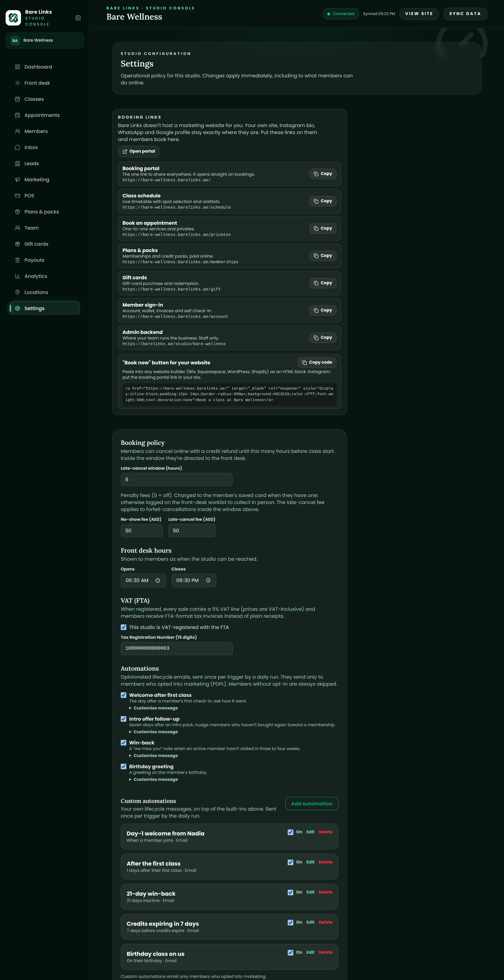Edit the Late-cancel window hours field

(177, 479)
